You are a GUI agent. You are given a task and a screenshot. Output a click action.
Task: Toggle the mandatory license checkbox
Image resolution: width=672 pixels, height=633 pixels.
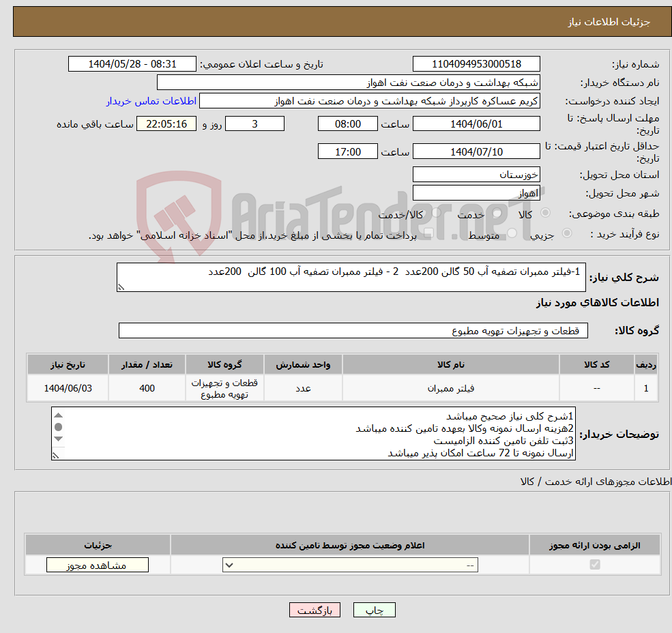coord(595,564)
